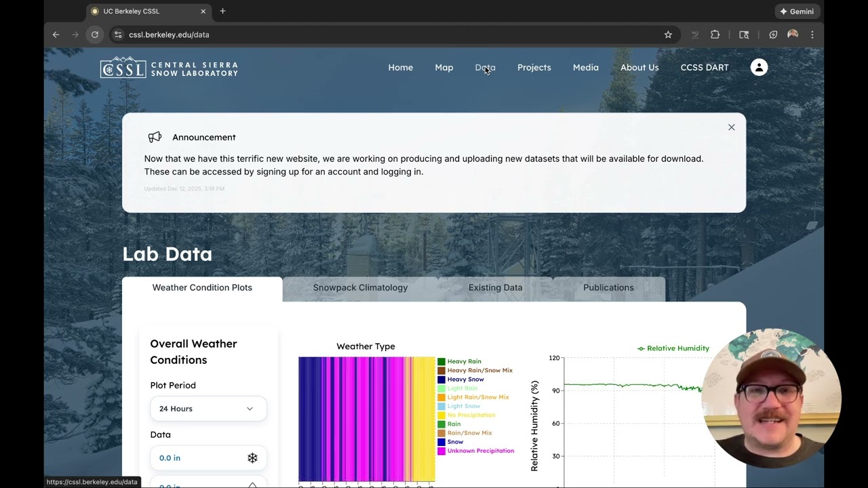The height and width of the screenshot is (488, 868).
Task: Switch to the Publications tab
Action: pos(608,287)
